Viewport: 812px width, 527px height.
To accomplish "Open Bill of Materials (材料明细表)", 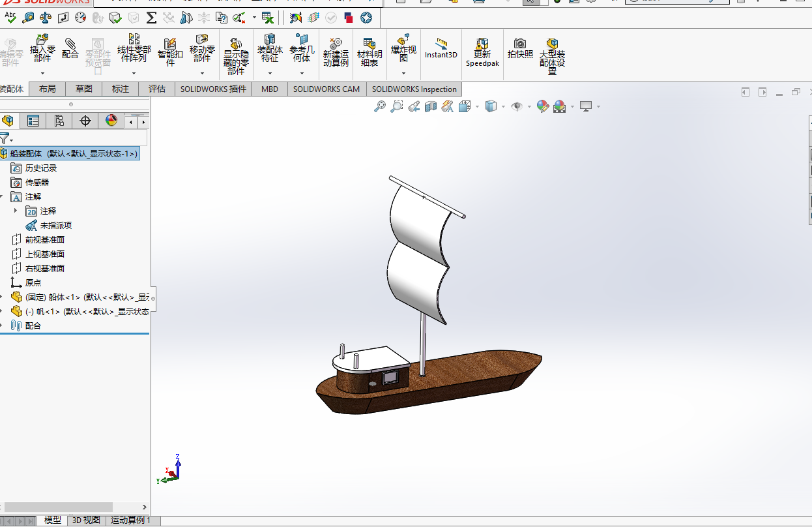I will click(x=370, y=52).
